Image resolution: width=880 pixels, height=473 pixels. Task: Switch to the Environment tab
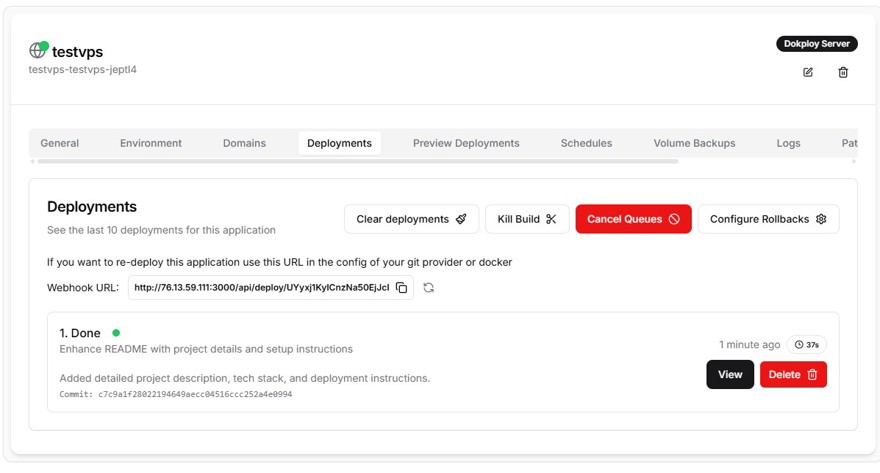pyautogui.click(x=151, y=143)
